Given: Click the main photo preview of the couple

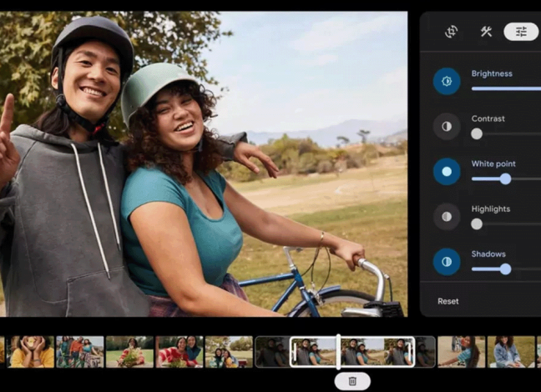Looking at the screenshot, I should click(x=204, y=164).
